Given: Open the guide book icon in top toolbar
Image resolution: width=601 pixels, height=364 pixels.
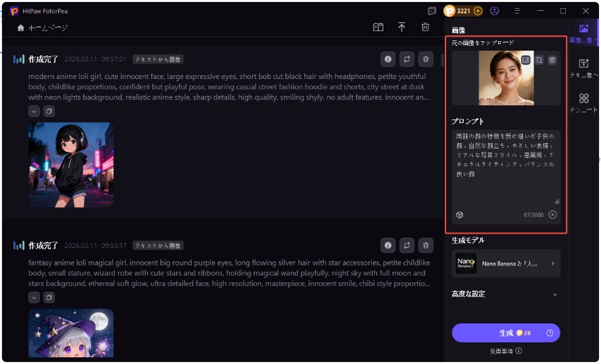Looking at the screenshot, I should (x=378, y=27).
